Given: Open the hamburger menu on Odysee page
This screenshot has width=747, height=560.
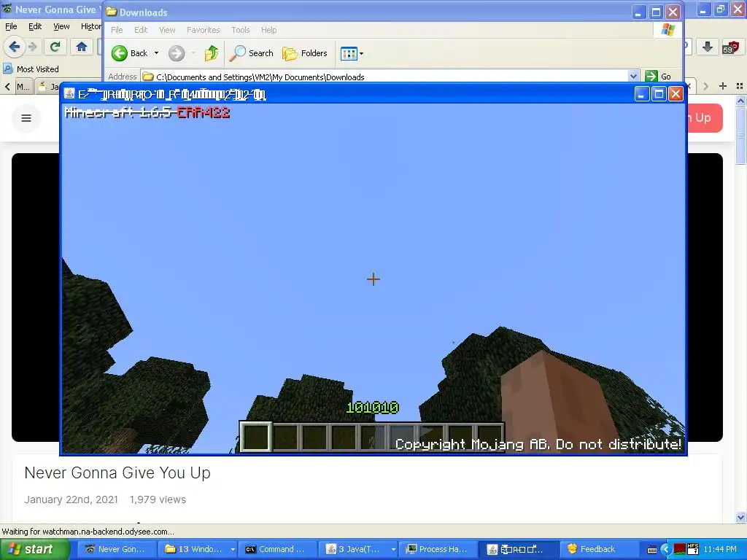Looking at the screenshot, I should 26,118.
